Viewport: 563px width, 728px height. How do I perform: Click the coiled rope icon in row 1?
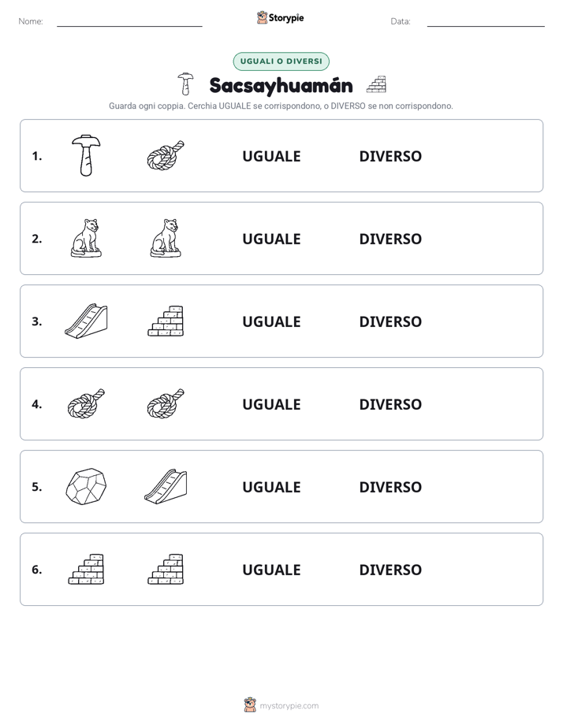(166, 155)
